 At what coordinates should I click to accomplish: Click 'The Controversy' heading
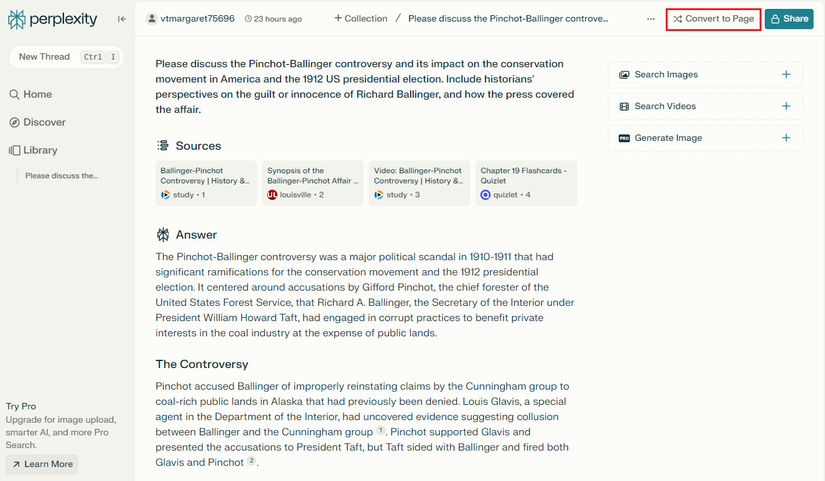point(202,364)
